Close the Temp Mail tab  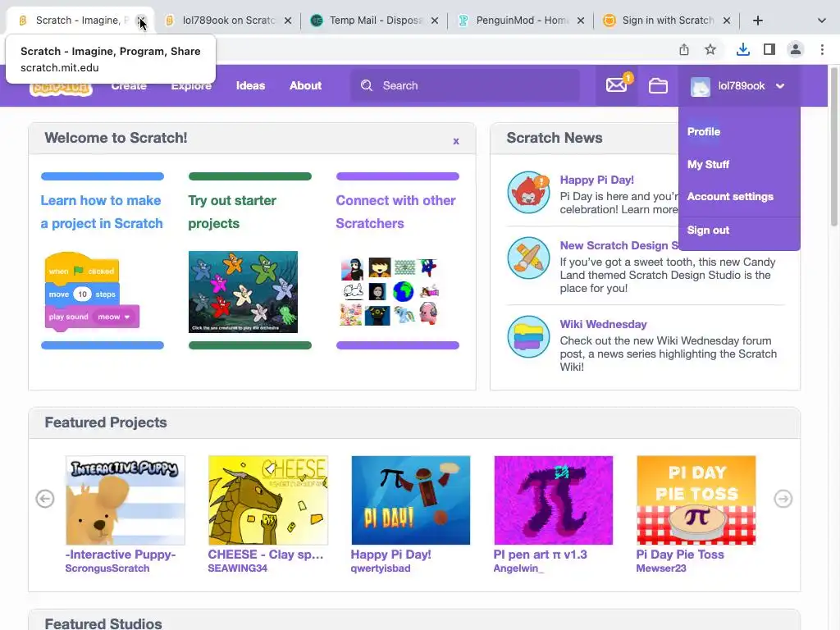point(435,21)
